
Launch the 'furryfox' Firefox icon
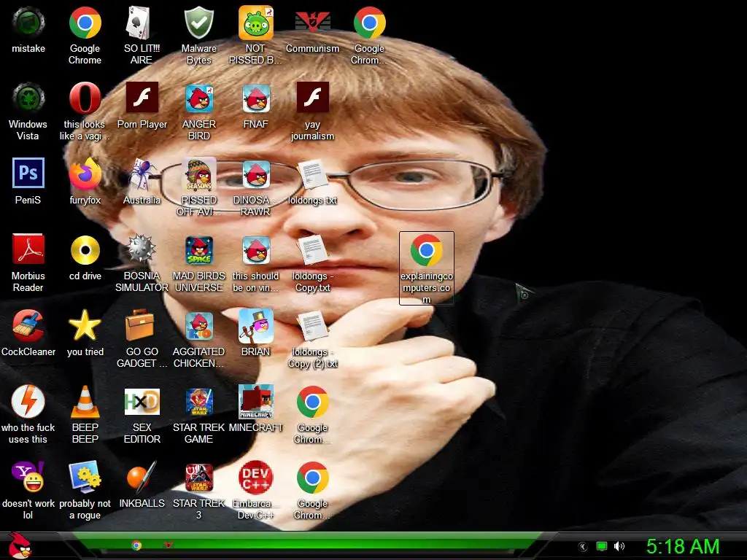pos(85,175)
